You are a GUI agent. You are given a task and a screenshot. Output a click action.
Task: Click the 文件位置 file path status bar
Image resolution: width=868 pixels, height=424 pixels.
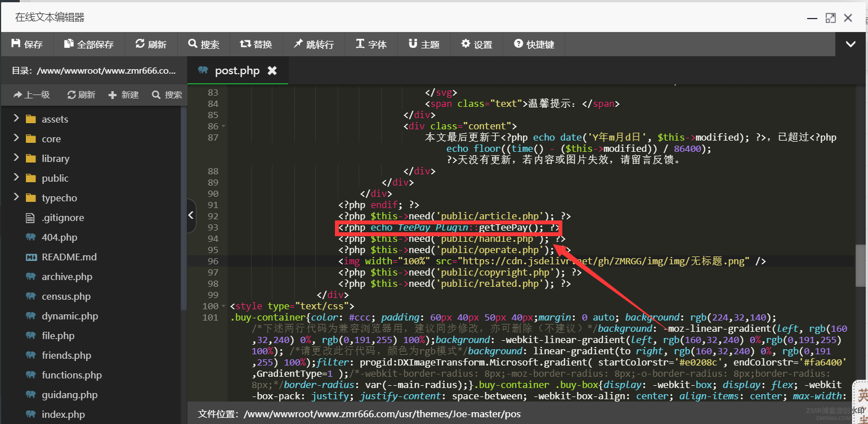click(359, 414)
